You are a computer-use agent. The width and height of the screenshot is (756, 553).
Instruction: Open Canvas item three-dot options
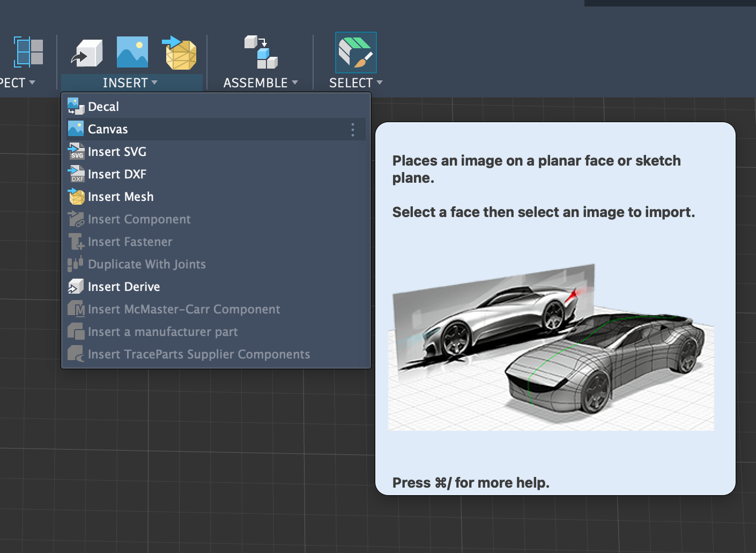[x=352, y=130]
